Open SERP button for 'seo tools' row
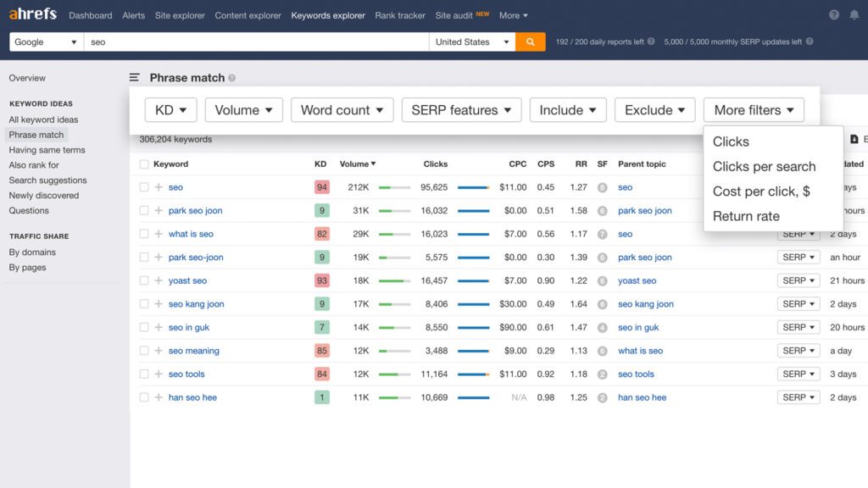Screen dimensions: 868x488 pyautogui.click(x=798, y=374)
